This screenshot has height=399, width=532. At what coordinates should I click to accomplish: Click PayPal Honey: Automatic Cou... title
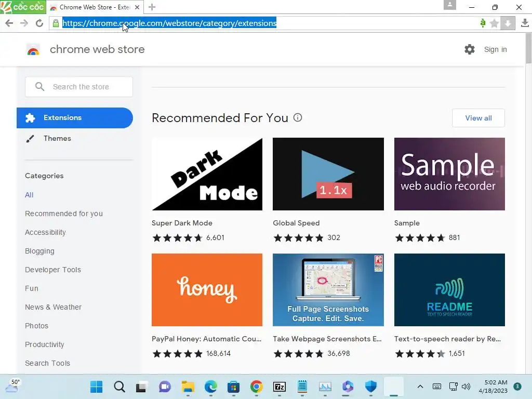click(x=207, y=339)
